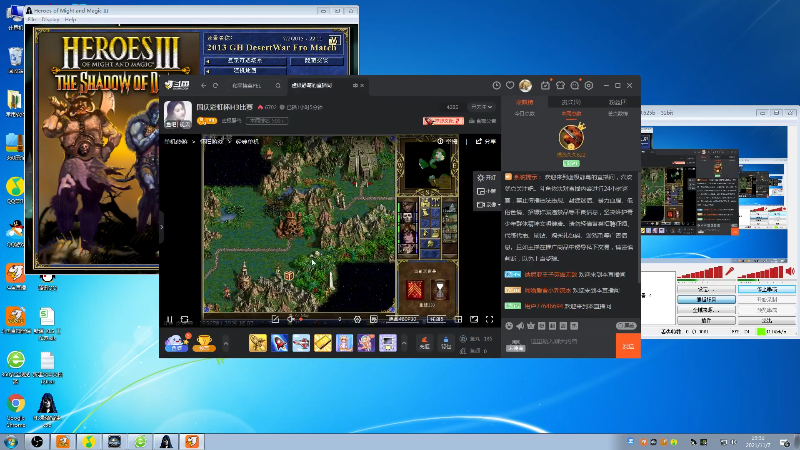Click the player volume slider handle
This screenshot has height=450, width=800.
point(301,319)
